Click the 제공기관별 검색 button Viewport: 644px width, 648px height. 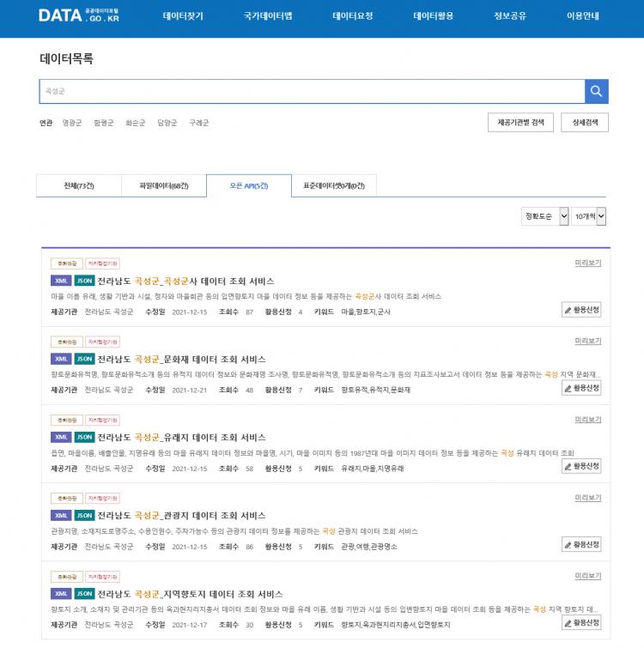tap(520, 123)
